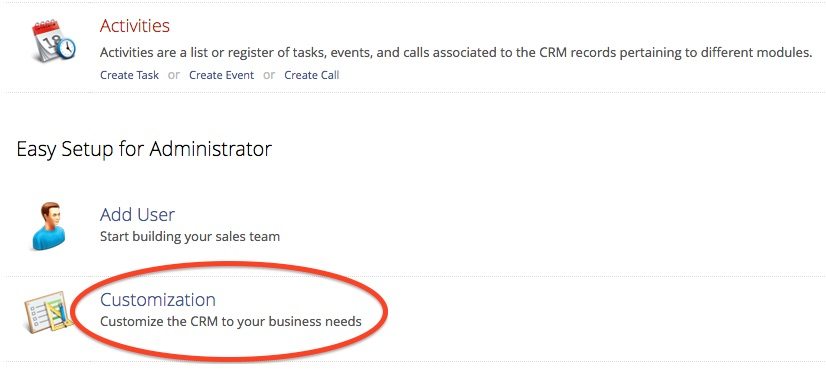Screen dimensions: 826x388
Task: Select the 'Easy Setup for Administrator' heading
Action: 144,150
